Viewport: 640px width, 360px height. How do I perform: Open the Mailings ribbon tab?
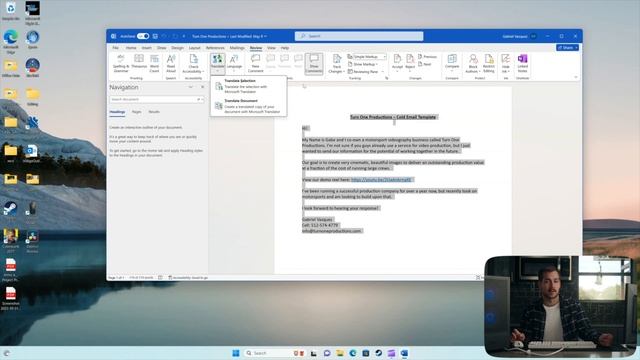[237, 48]
